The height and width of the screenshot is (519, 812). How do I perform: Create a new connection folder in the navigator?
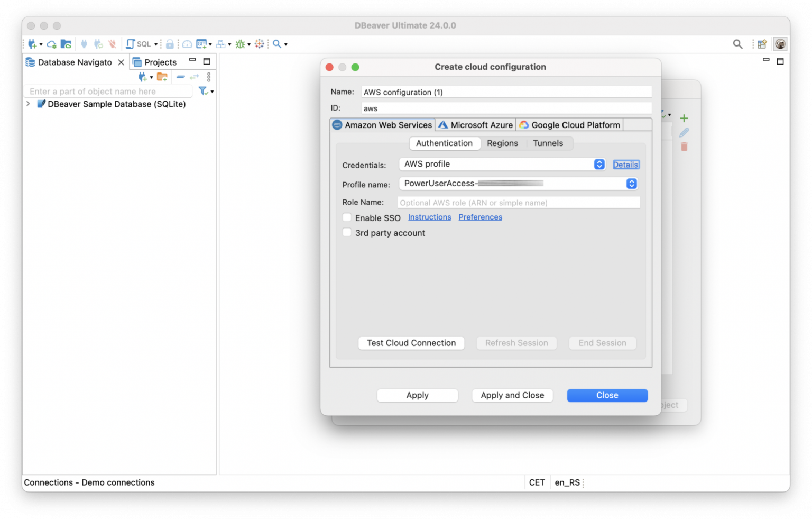pos(162,77)
